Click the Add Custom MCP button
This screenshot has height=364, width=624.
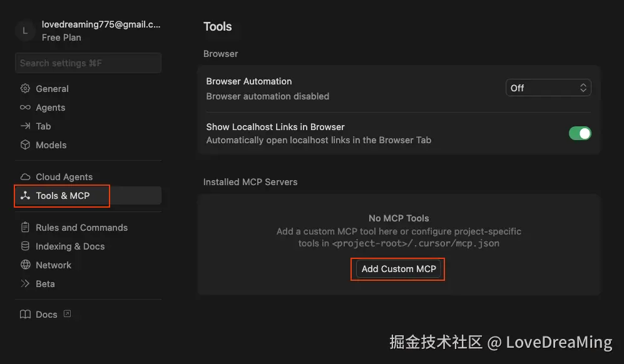tap(399, 269)
